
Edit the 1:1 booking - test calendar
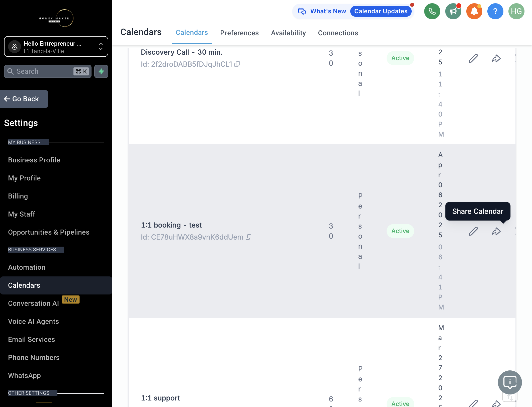473,231
